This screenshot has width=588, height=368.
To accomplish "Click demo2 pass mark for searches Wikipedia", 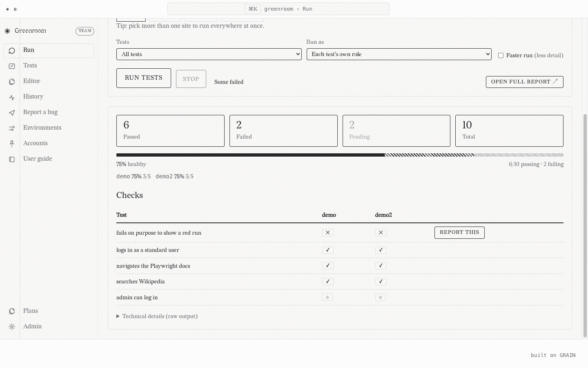I will pos(381,282).
